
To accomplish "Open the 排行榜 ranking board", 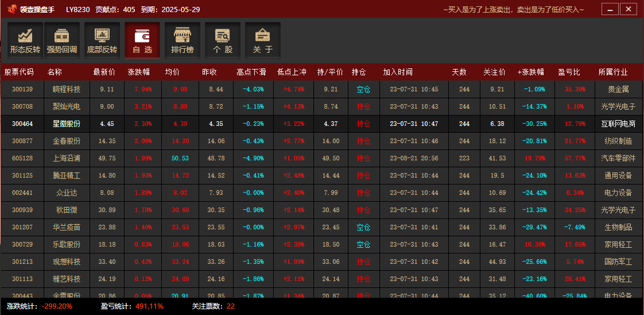I will (183, 40).
